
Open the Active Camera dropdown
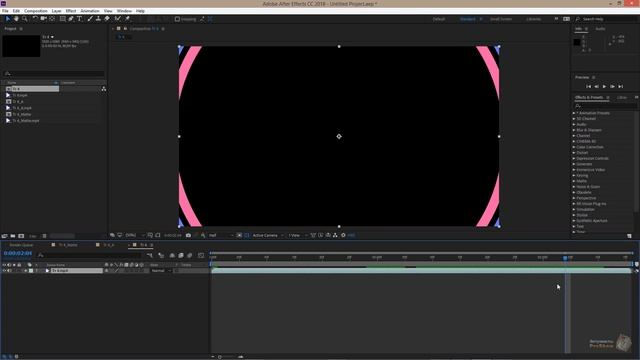click(x=267, y=236)
